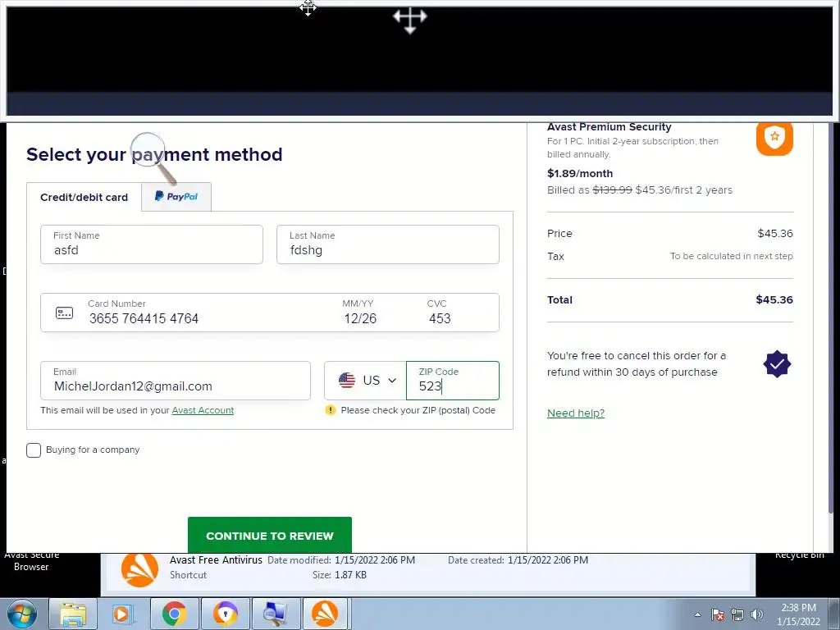Click the Email field with MichelJordan12@gmail.com
This screenshot has width=840, height=630.
tap(176, 381)
